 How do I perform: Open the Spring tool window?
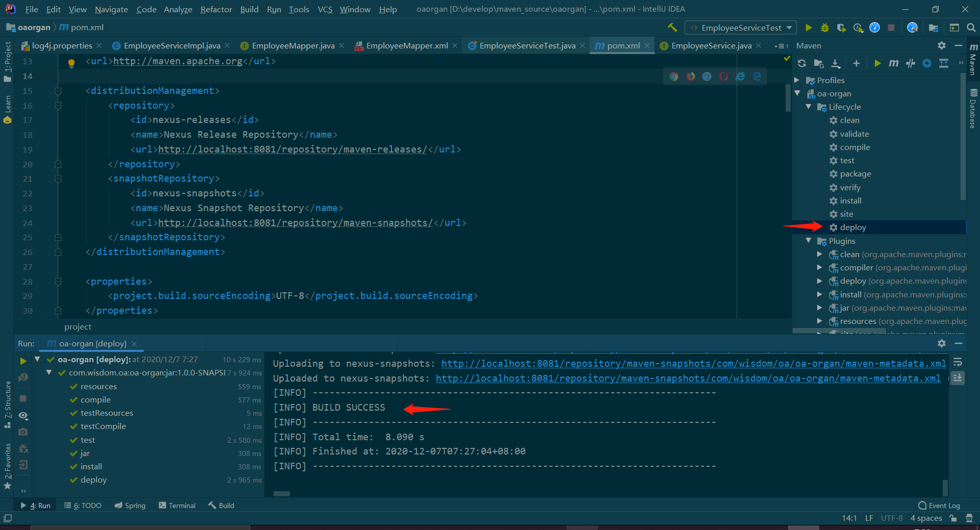130,506
